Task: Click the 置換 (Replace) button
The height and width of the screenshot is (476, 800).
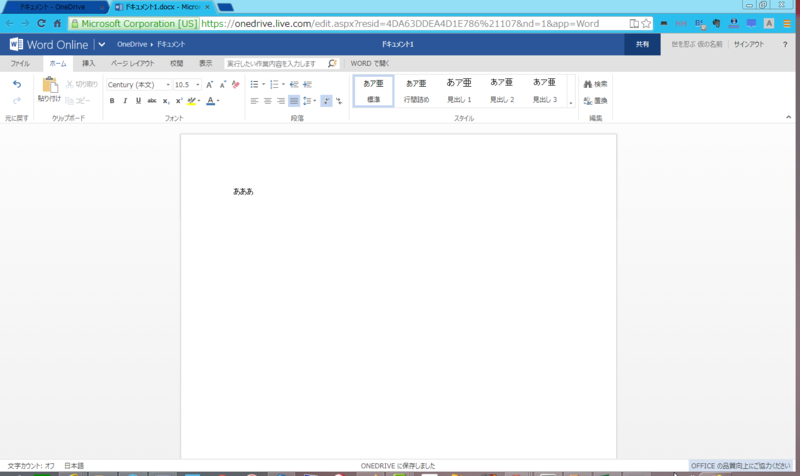Action: pyautogui.click(x=595, y=101)
